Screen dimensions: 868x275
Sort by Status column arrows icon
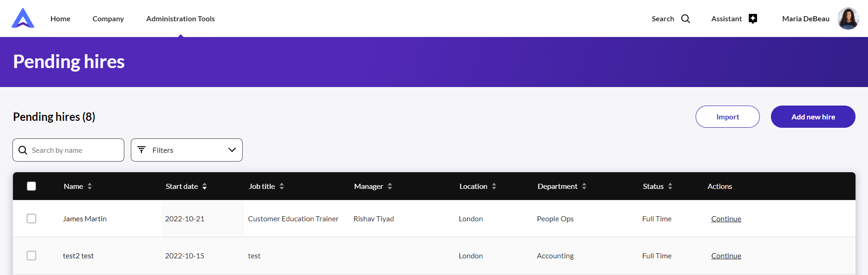click(670, 187)
